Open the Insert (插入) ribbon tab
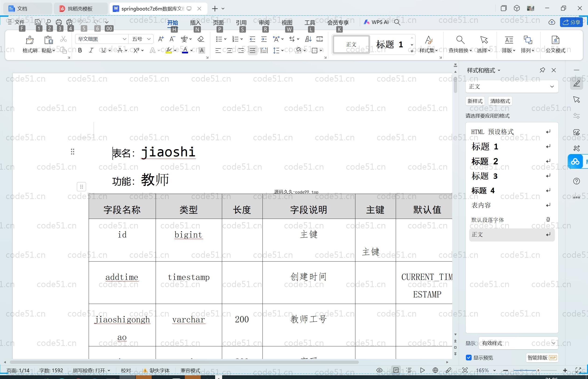Viewport: 588px width, 379px height. 195,22
